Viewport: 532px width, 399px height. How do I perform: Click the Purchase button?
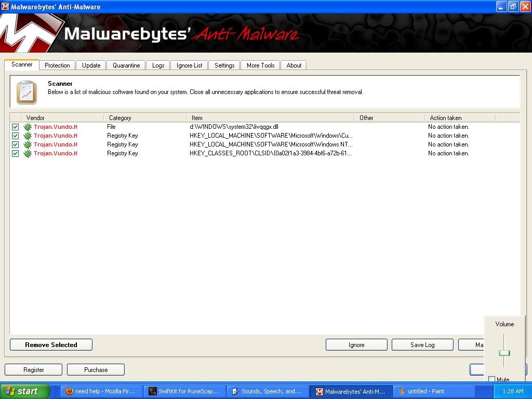(96, 369)
